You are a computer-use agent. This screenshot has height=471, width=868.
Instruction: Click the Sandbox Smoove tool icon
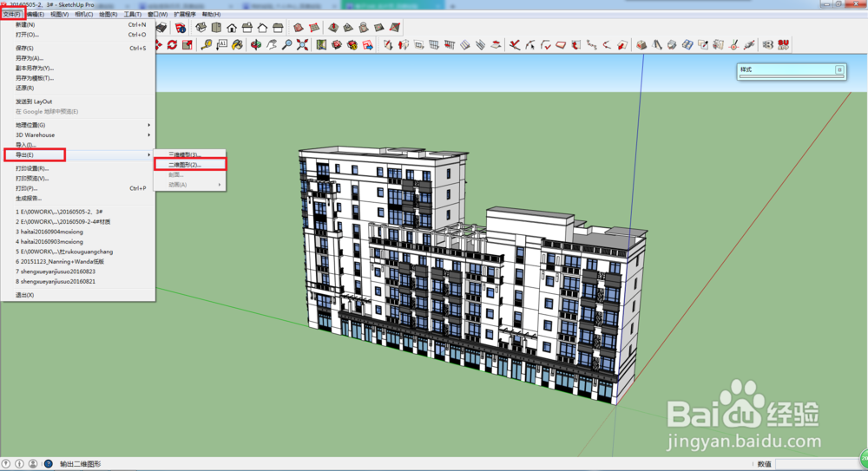coord(333,27)
